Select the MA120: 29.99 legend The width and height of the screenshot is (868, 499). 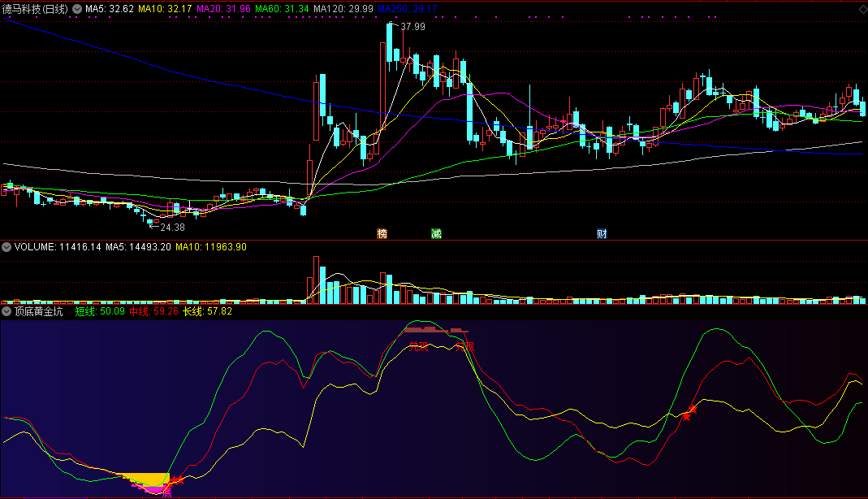(343, 9)
